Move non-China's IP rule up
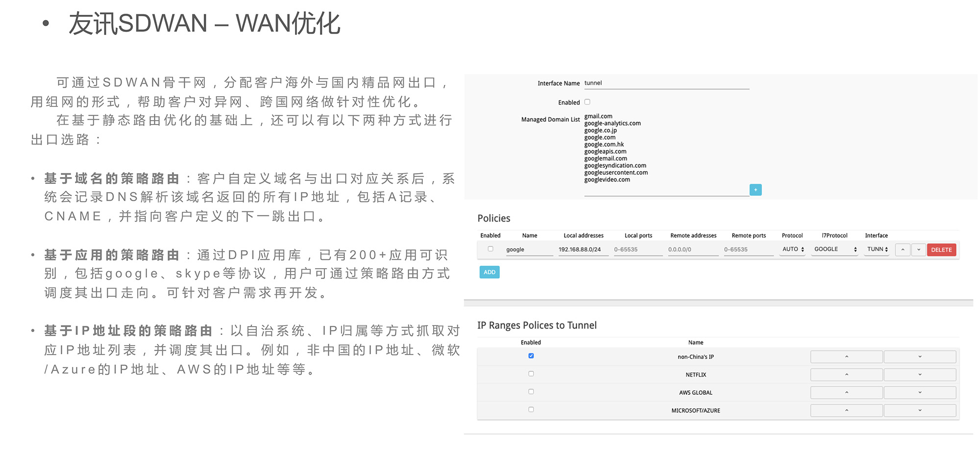The height and width of the screenshot is (460, 980). pos(846,357)
